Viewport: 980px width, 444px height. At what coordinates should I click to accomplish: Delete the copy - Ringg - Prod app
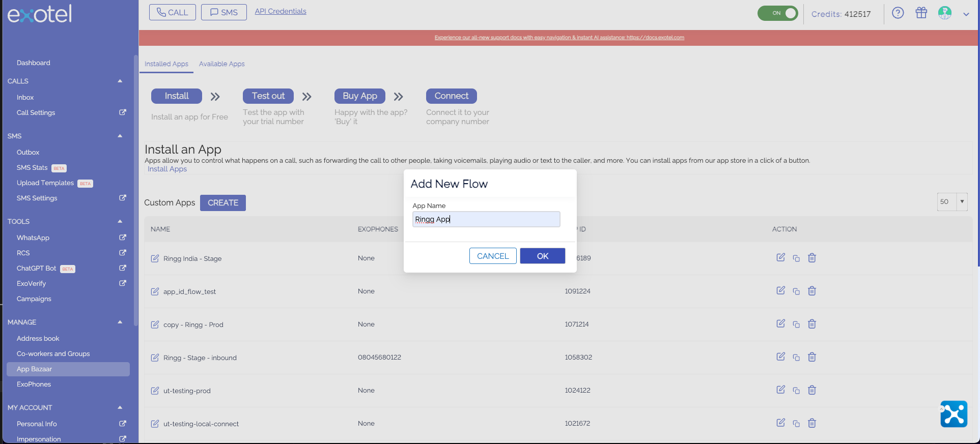click(812, 324)
